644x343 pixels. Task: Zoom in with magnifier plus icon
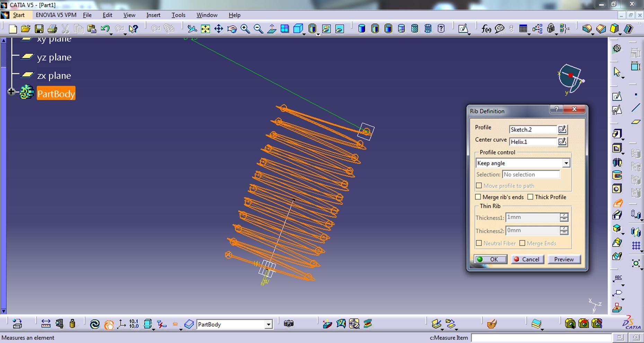tap(245, 29)
